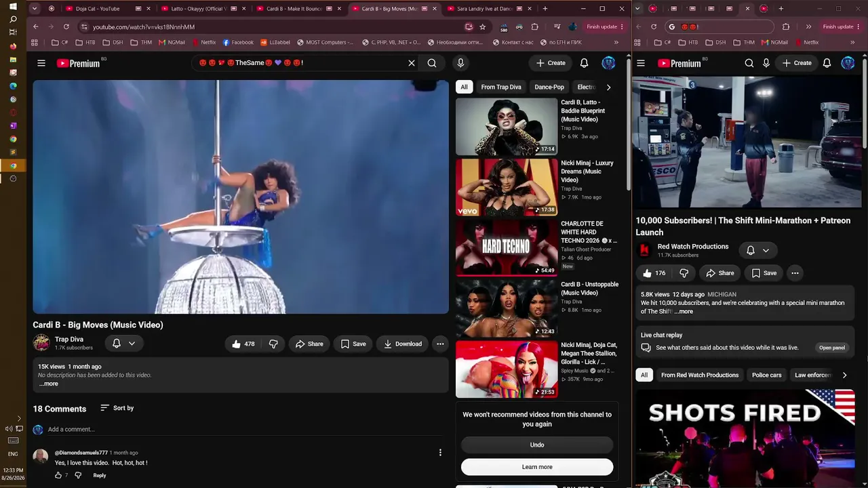Open the guide menu in the right window
The height and width of the screenshot is (488, 868).
[641, 63]
